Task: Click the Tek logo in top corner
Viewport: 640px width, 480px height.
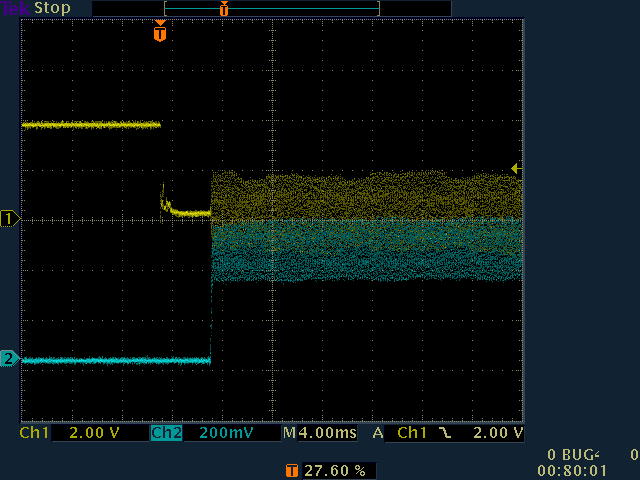Action: pos(16,8)
